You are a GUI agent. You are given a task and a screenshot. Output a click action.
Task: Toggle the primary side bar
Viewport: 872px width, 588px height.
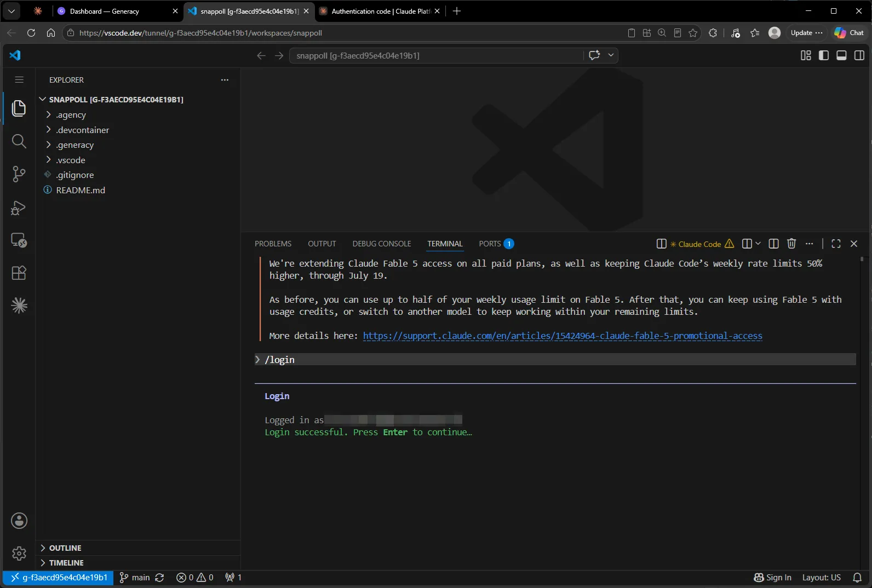(x=824, y=55)
